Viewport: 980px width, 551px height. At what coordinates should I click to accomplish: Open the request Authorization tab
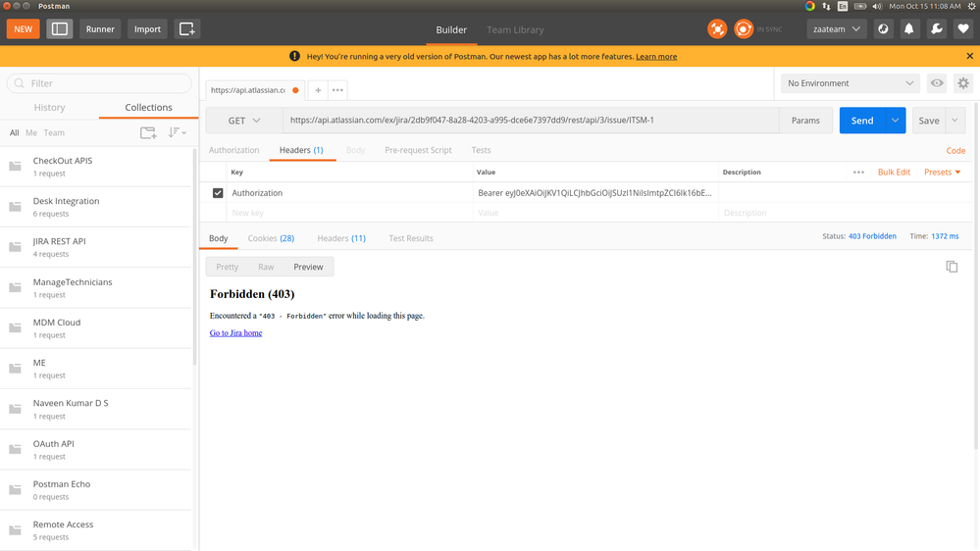[x=233, y=150]
